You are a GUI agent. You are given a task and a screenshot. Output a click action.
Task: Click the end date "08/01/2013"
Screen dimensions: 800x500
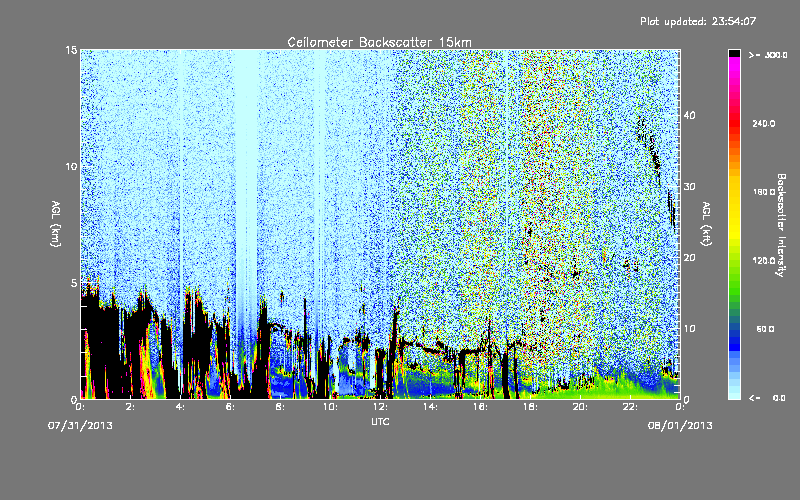[x=680, y=426]
